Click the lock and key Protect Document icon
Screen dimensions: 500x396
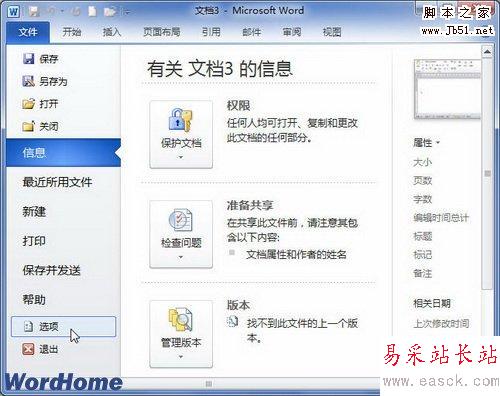[x=180, y=120]
